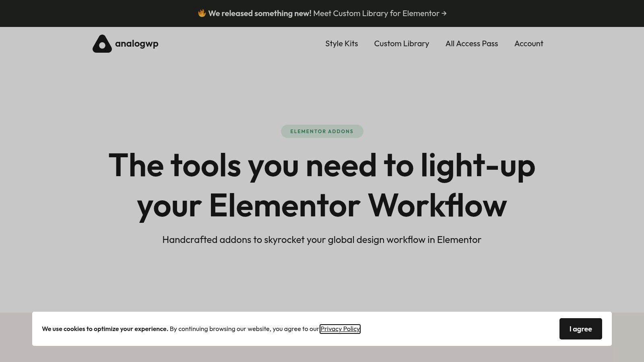Click 'We use cookies to optimize your experience.' text
The height and width of the screenshot is (362, 644).
pos(105,329)
